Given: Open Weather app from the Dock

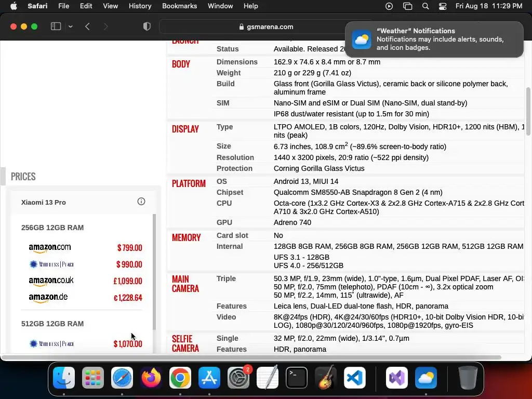Looking at the screenshot, I should point(426,378).
